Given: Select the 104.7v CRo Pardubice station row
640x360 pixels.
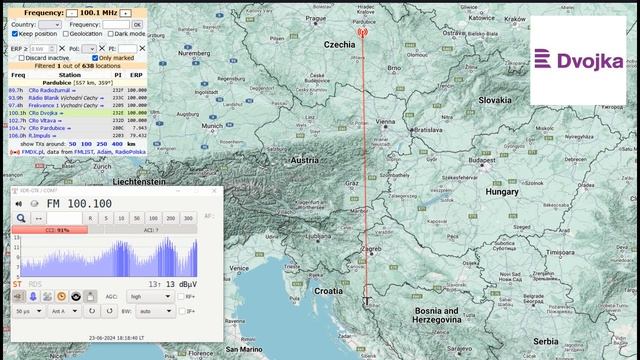Looking at the screenshot, I should [78, 128].
